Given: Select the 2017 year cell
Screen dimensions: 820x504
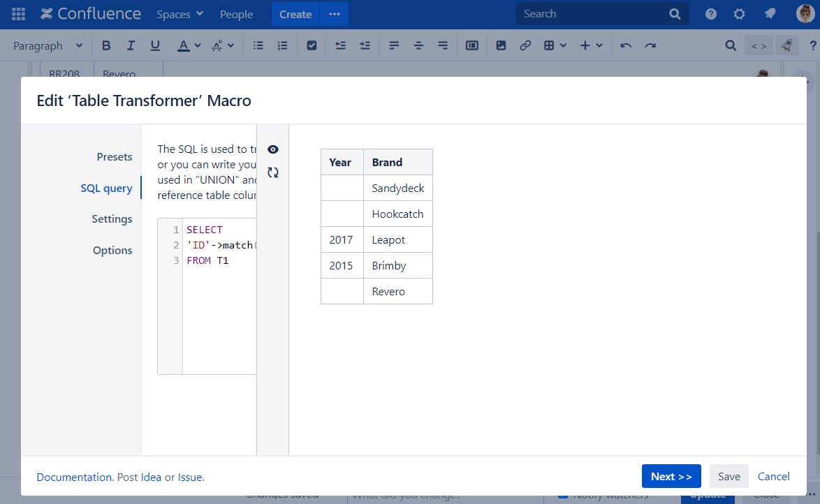Looking at the screenshot, I should coord(342,240).
